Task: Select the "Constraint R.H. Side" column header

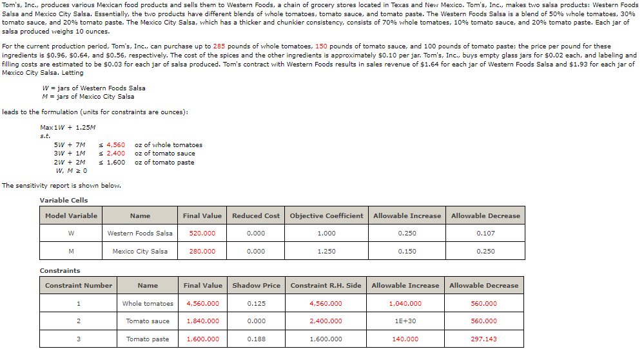Action: pyautogui.click(x=326, y=285)
